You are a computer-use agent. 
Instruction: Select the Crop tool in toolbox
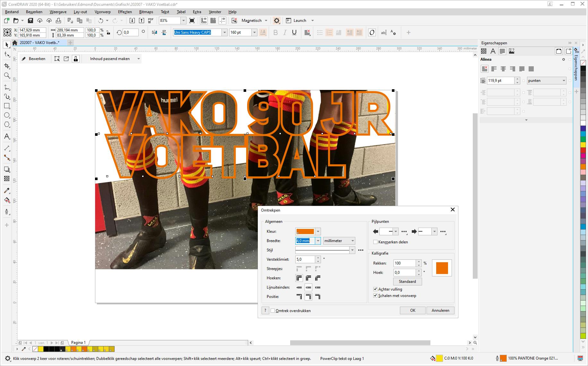7,66
